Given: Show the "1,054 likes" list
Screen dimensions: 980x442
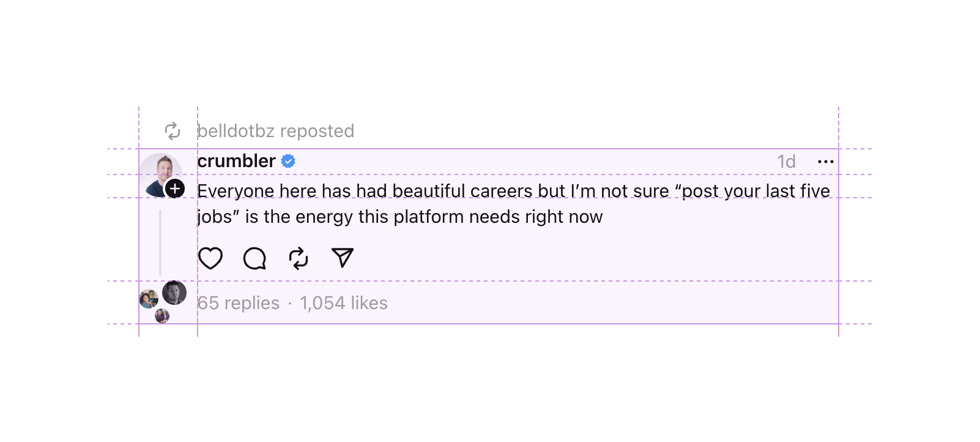Looking at the screenshot, I should tap(344, 303).
